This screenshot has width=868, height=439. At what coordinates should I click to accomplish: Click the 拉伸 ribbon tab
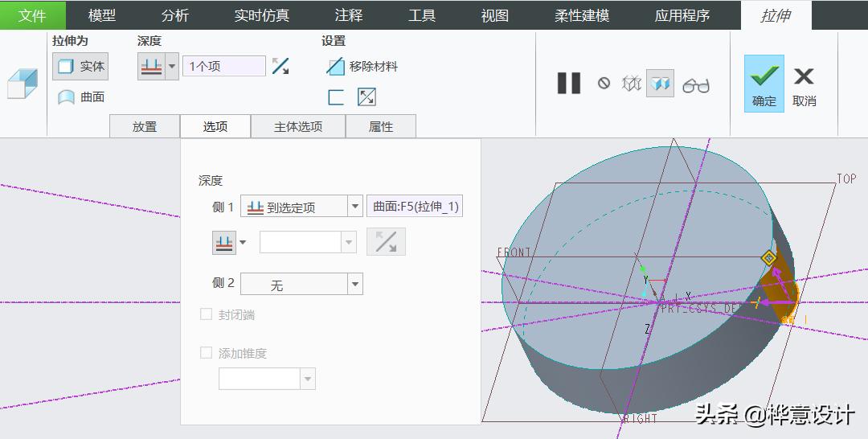point(776,15)
